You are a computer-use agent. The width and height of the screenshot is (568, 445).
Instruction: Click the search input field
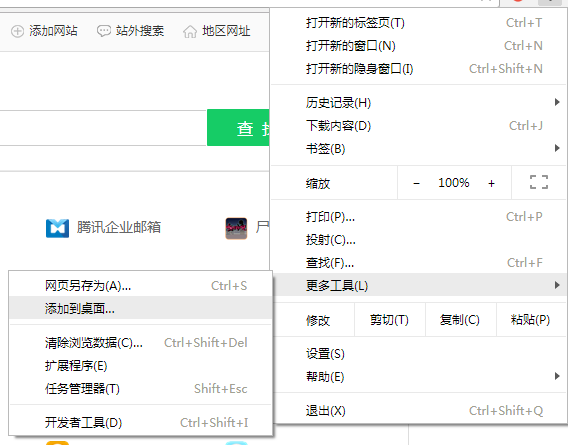click(x=103, y=128)
